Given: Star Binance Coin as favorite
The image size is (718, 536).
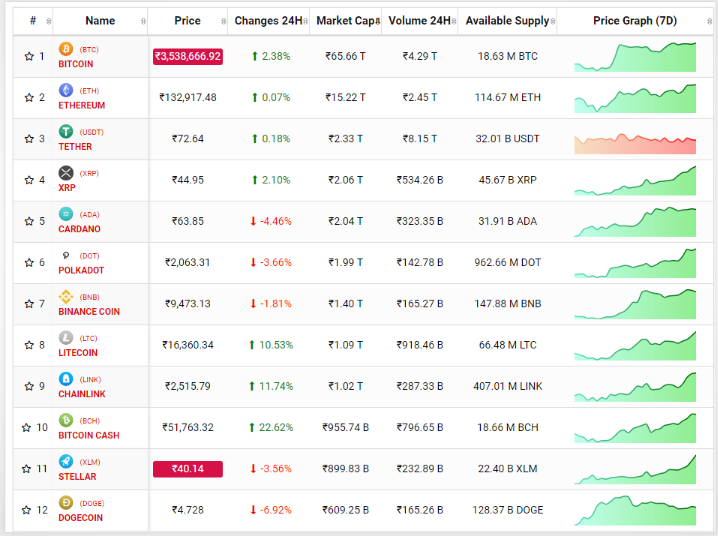Looking at the screenshot, I should click(29, 304).
